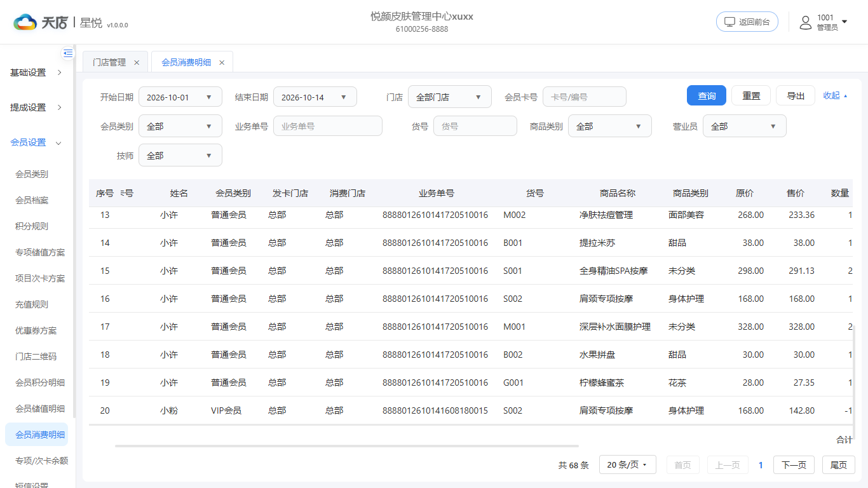Click the VIP会员 cell in row 20
Image resolution: width=868 pixels, height=488 pixels.
click(x=226, y=410)
